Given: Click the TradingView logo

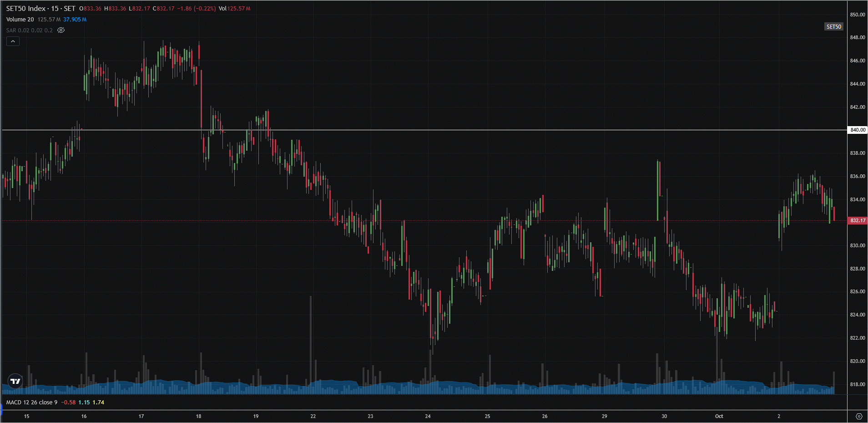Looking at the screenshot, I should click(x=15, y=381).
